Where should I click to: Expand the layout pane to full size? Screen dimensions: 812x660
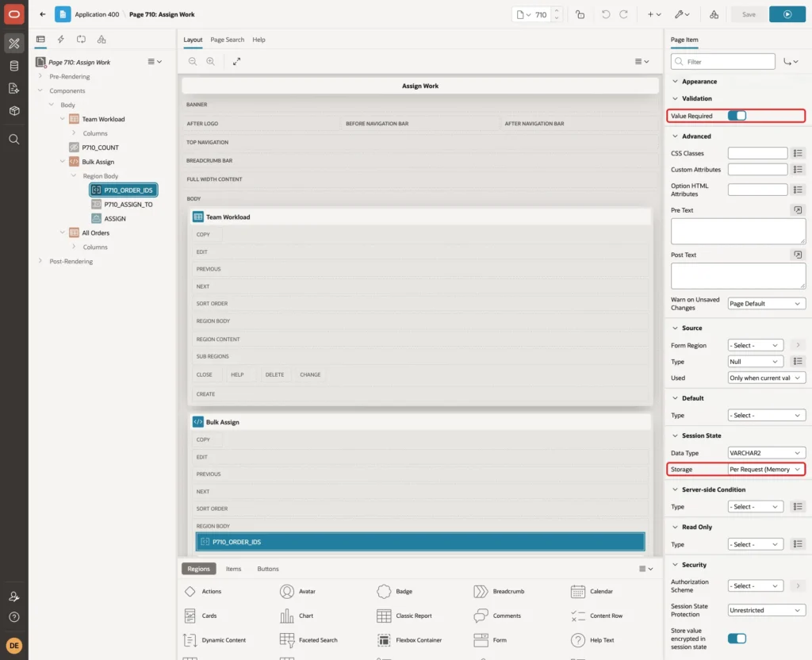click(236, 62)
